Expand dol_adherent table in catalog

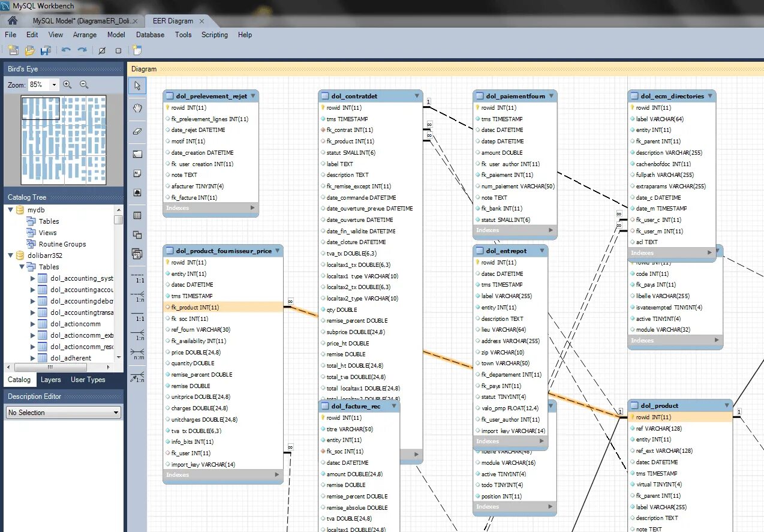click(33, 358)
